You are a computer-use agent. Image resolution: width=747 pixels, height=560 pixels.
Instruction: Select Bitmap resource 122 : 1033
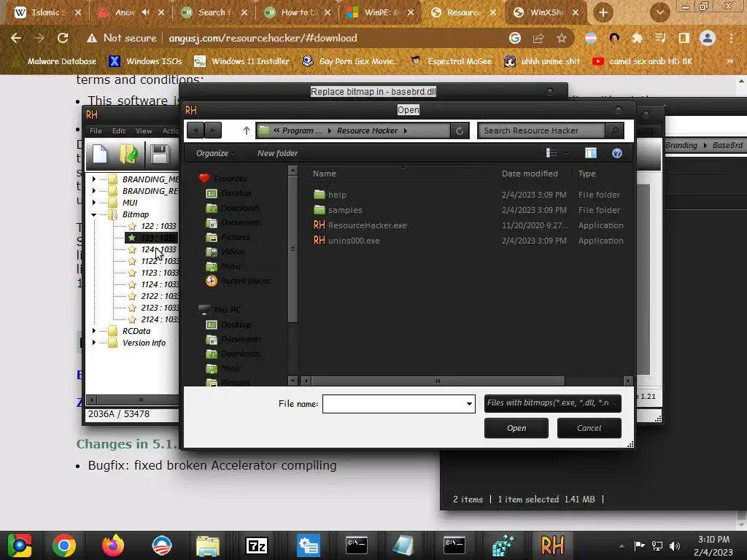pyautogui.click(x=158, y=226)
